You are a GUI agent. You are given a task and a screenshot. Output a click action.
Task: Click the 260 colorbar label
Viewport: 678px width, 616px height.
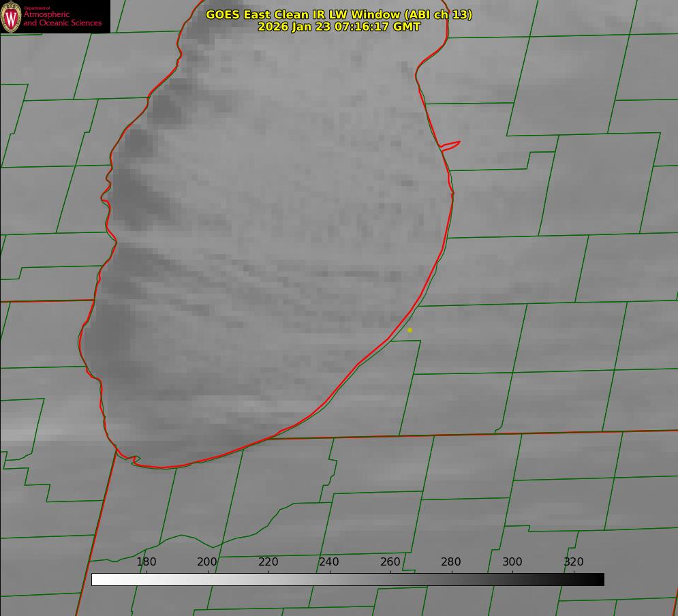click(390, 561)
